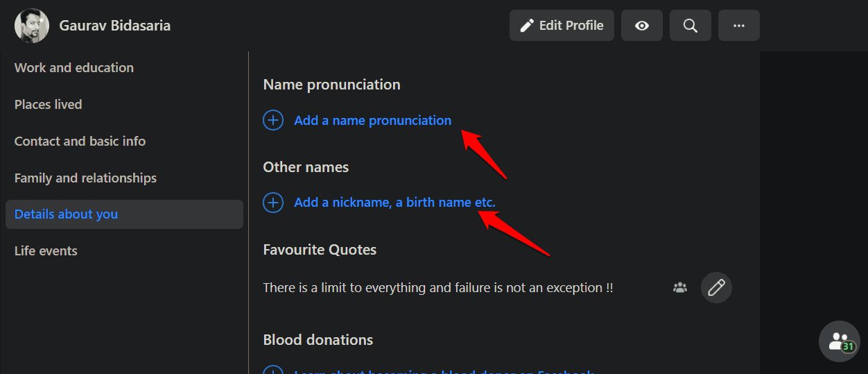Click plus icon beside name pronunciation

point(273,120)
